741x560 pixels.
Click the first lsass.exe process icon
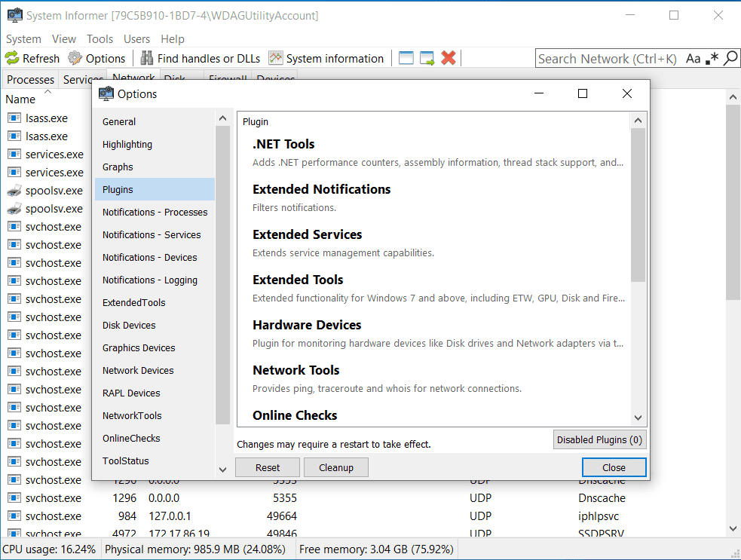pos(14,118)
